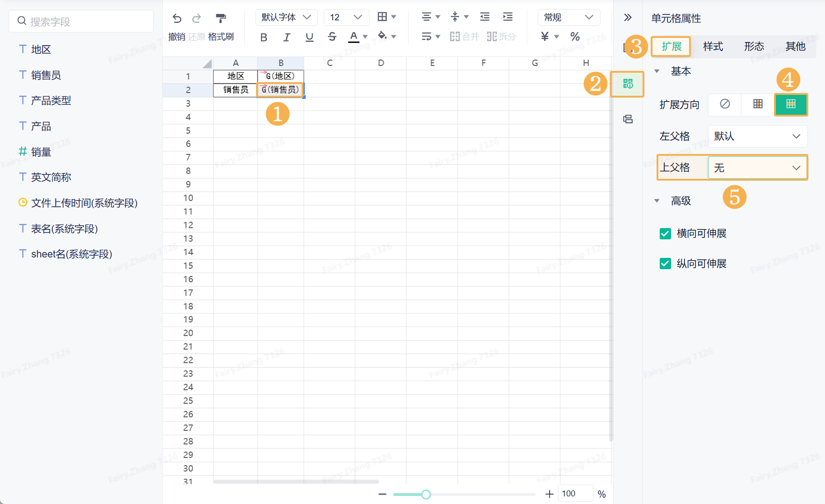This screenshot has height=504, width=825.
Task: Select cell B1 containing G(地区)
Action: [280, 76]
